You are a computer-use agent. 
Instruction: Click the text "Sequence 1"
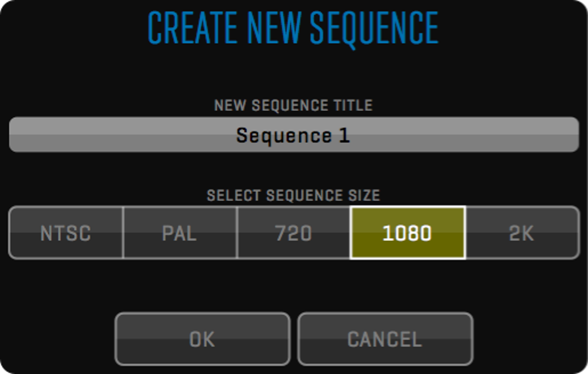click(x=294, y=135)
